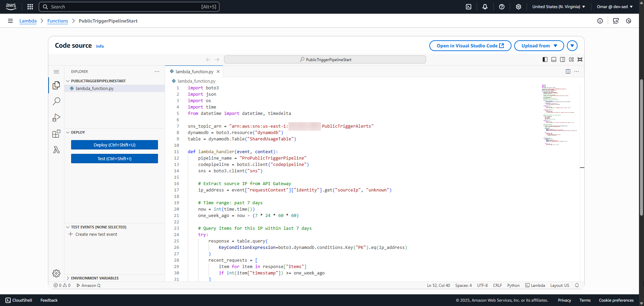Image resolution: width=644 pixels, height=306 pixels.
Task: Open the settings gear in top bar
Action: click(x=519, y=7)
